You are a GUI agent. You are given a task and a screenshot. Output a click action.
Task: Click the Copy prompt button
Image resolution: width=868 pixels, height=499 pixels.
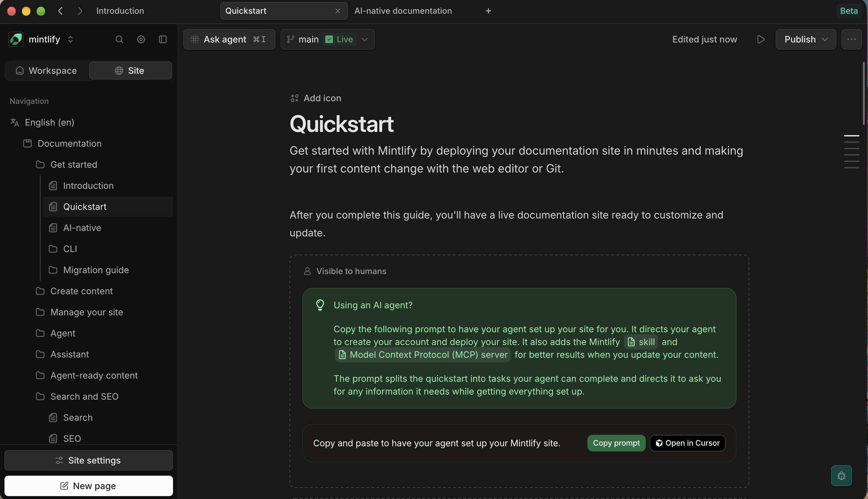(x=616, y=443)
